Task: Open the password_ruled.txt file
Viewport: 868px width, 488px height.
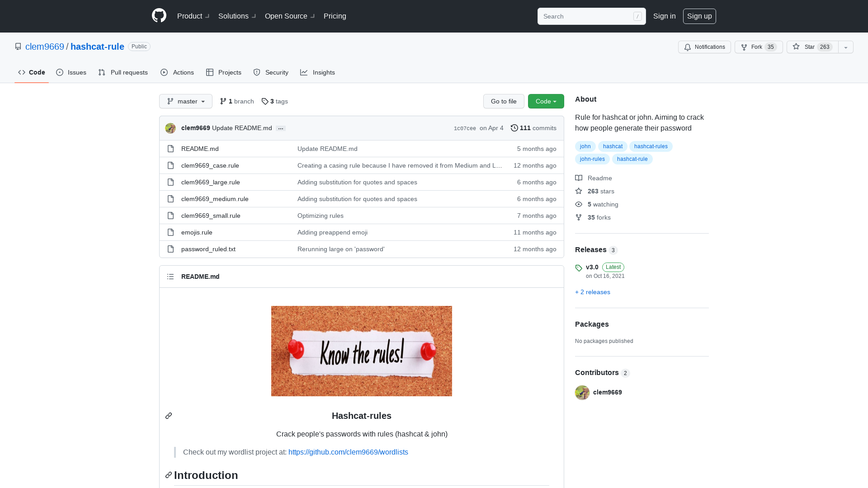Action: (x=208, y=249)
